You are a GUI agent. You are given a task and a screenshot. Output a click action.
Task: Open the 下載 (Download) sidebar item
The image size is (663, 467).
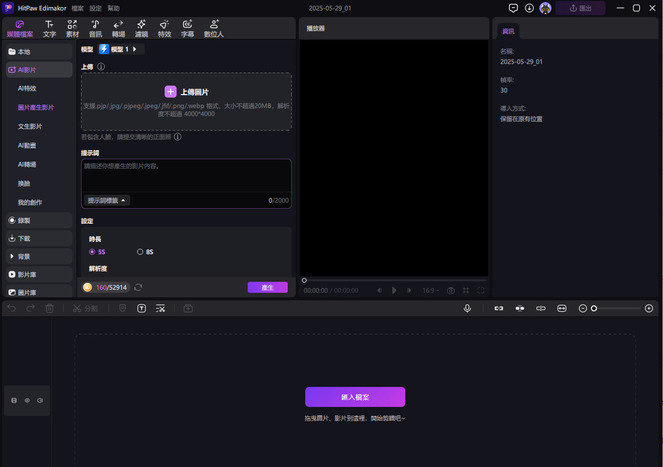pyautogui.click(x=39, y=239)
